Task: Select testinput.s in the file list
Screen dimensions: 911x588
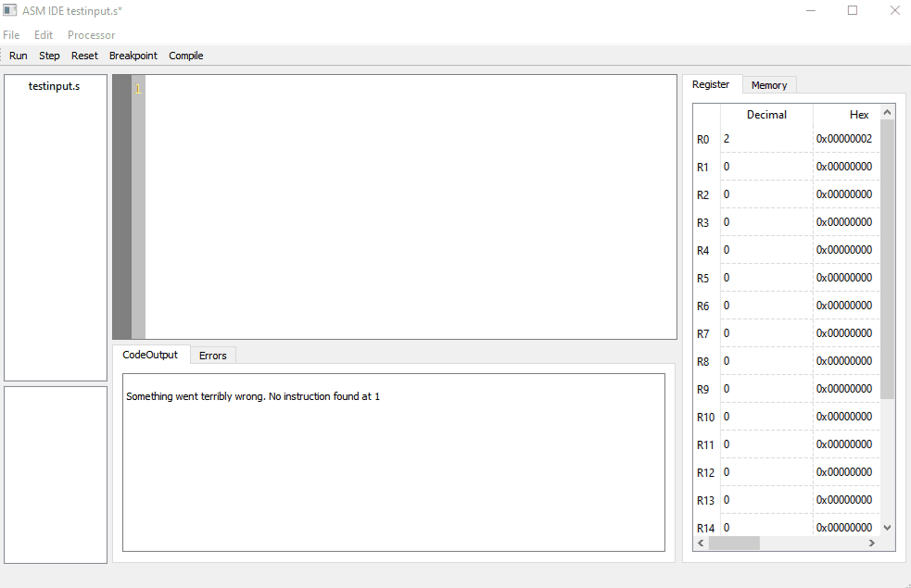Action: click(x=54, y=86)
